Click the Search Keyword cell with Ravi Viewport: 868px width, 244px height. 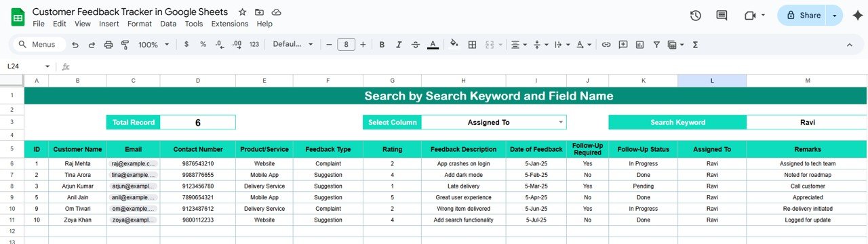tap(807, 123)
